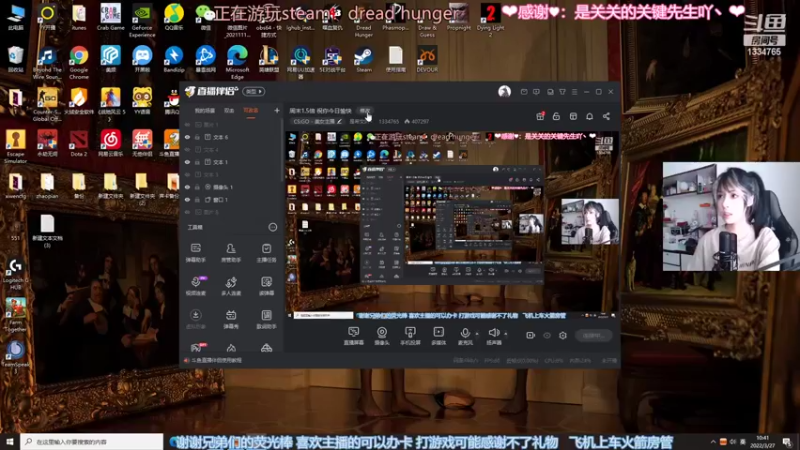800x450 pixels.
Task: Click the source list scrollbar
Action: click(282, 153)
